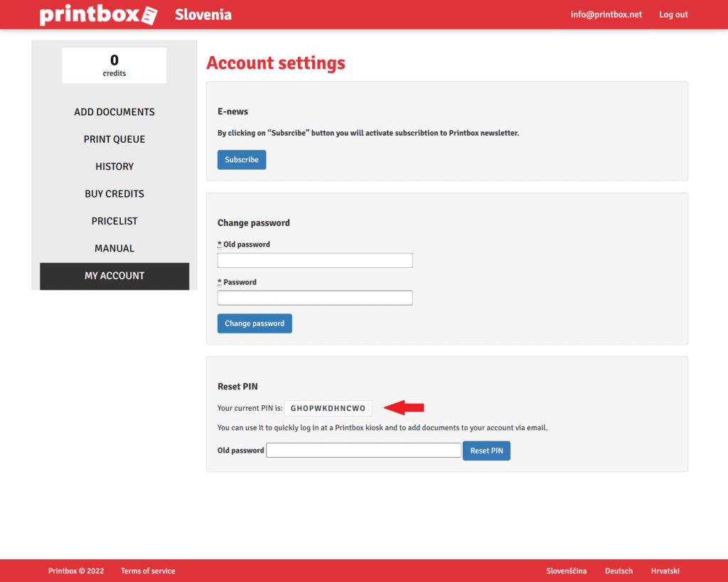Select My Account in sidebar

(114, 276)
